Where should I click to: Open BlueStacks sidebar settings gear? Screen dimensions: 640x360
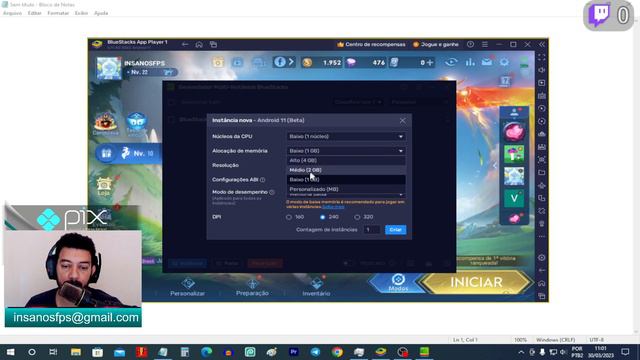(542, 258)
